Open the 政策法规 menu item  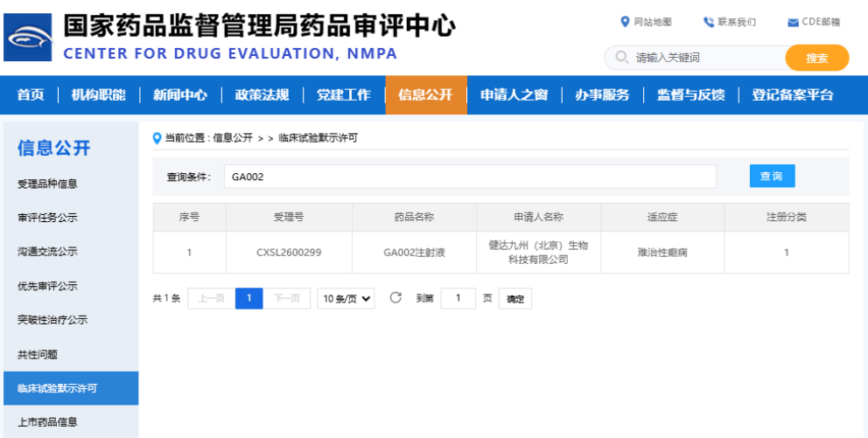[262, 95]
